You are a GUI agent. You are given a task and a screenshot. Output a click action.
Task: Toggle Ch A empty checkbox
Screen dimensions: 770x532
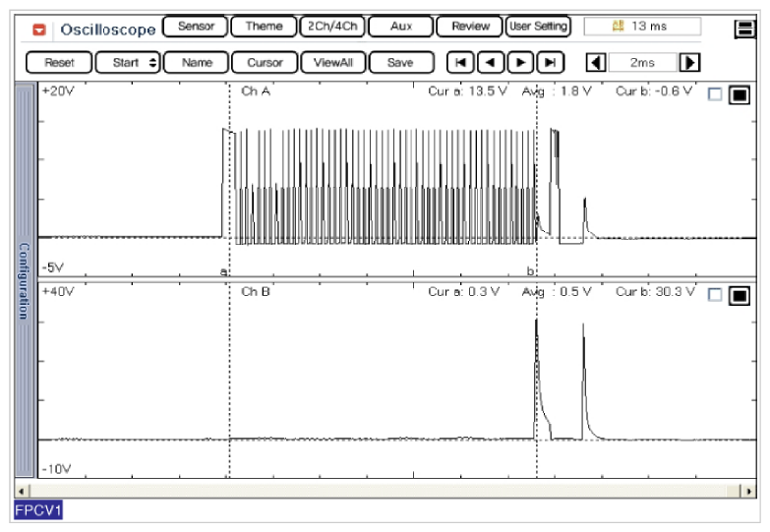click(x=715, y=94)
